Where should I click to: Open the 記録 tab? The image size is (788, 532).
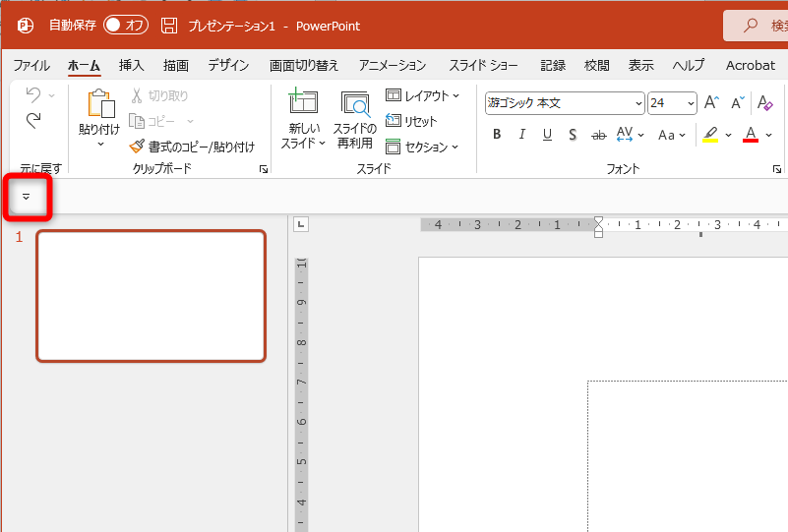(553, 65)
